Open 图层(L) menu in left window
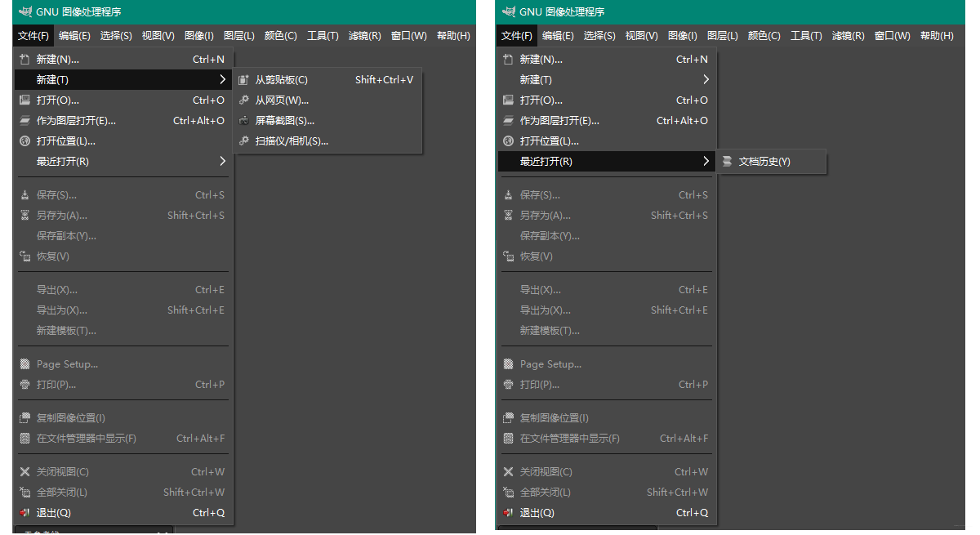Viewport: 980px width, 535px height. 238,35
